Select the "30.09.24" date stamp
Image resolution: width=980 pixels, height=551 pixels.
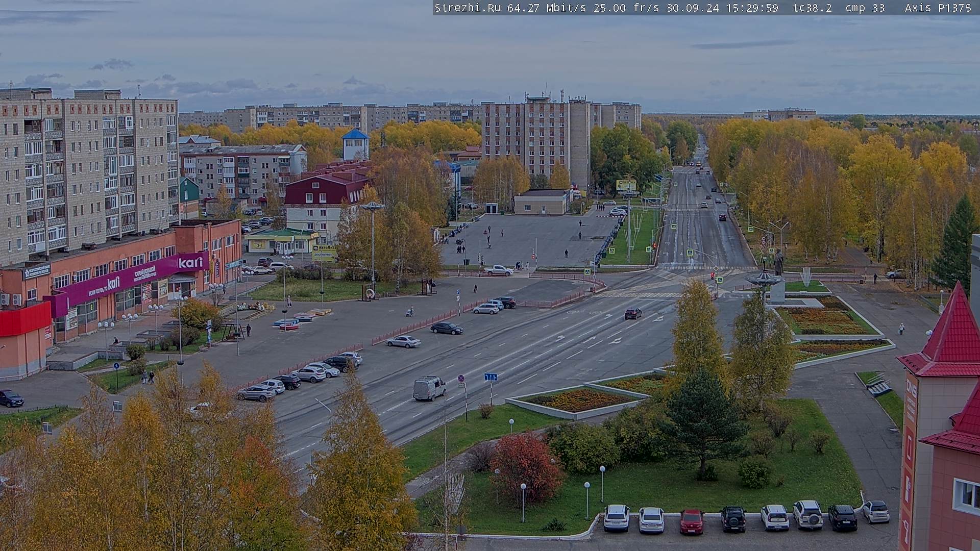[x=693, y=8]
